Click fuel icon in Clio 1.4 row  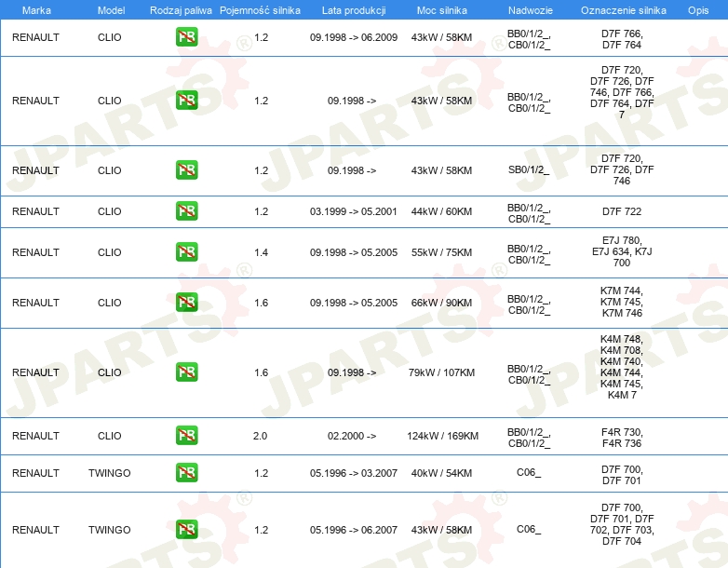pos(186,251)
